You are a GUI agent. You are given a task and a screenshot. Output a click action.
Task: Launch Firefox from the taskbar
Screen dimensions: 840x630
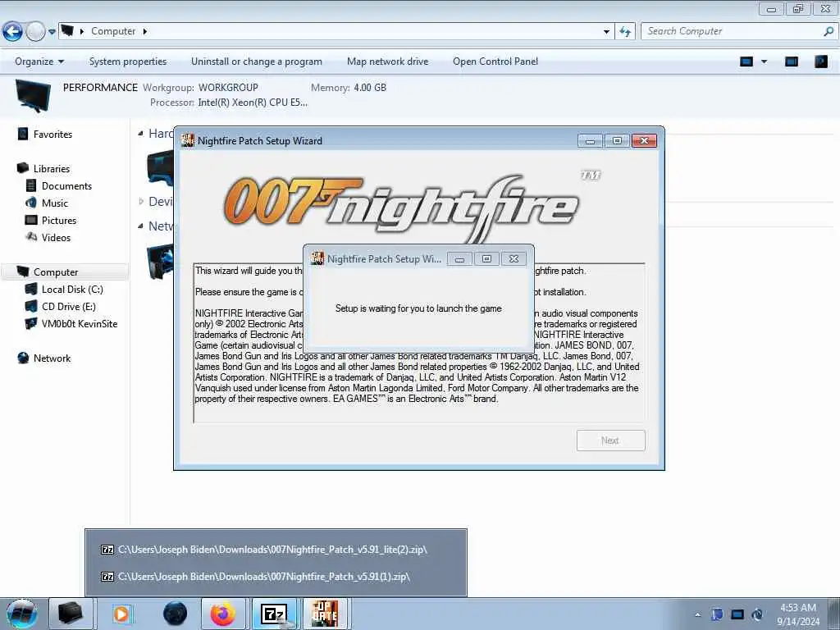click(x=223, y=614)
